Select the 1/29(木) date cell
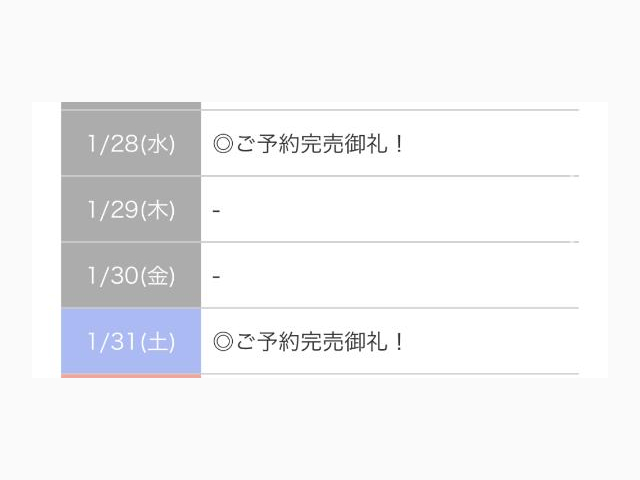640x480 pixels. pos(131,210)
